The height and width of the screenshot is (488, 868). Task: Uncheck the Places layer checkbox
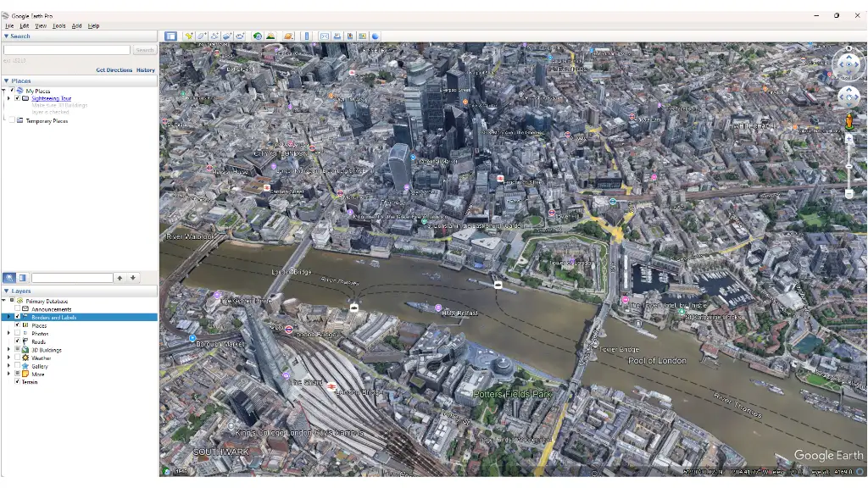18,325
